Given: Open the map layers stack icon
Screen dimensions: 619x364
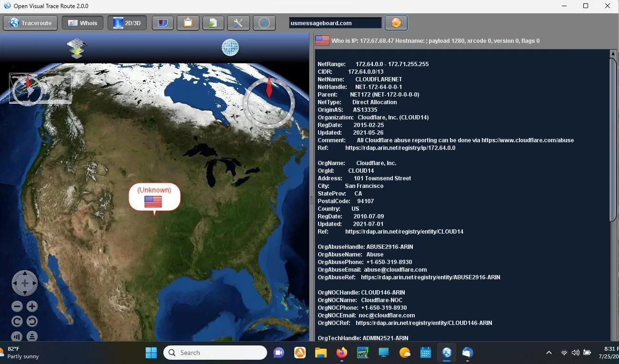Looking at the screenshot, I should coord(77,49).
